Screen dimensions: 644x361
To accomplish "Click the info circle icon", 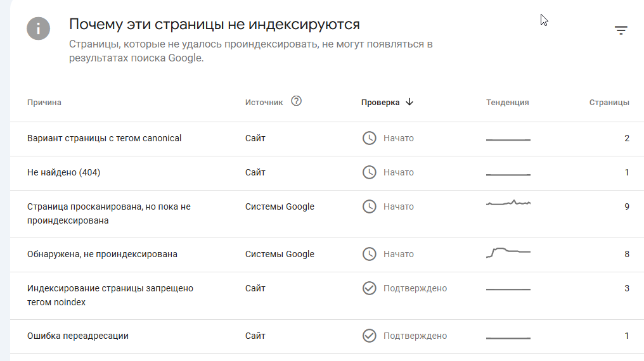I will pyautogui.click(x=39, y=28).
